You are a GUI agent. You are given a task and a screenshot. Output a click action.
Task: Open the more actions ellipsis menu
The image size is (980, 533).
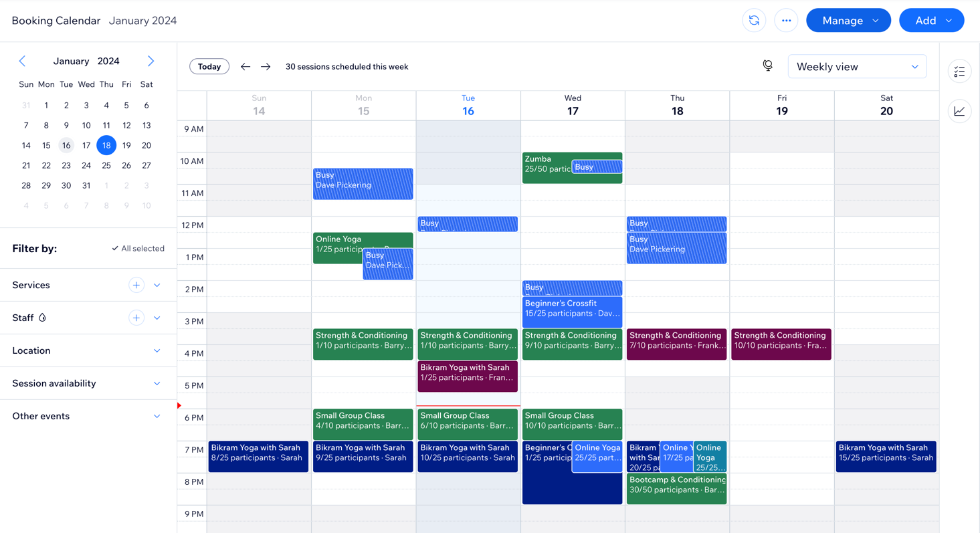click(x=786, y=20)
